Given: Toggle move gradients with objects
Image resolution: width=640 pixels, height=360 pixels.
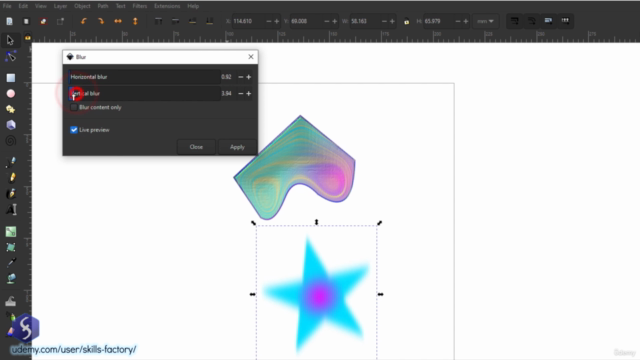Looking at the screenshot, I should pyautogui.click(x=548, y=21).
